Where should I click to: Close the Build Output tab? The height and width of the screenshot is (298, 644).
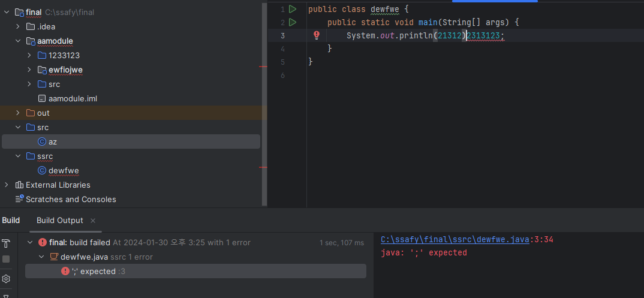tap(93, 221)
